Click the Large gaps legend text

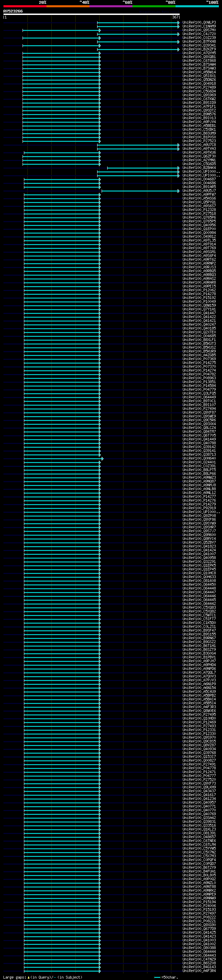click(x=15, y=977)
